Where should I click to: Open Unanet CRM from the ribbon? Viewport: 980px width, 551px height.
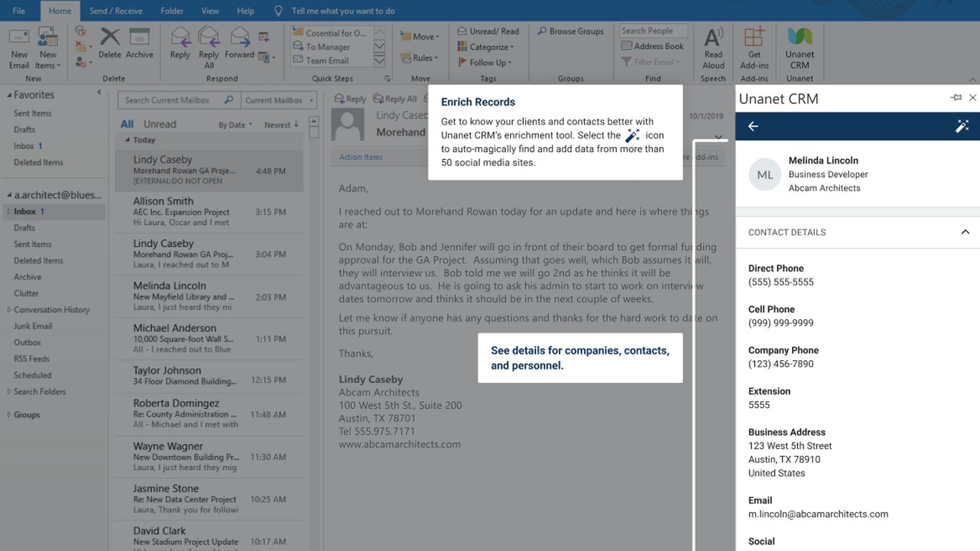(799, 49)
